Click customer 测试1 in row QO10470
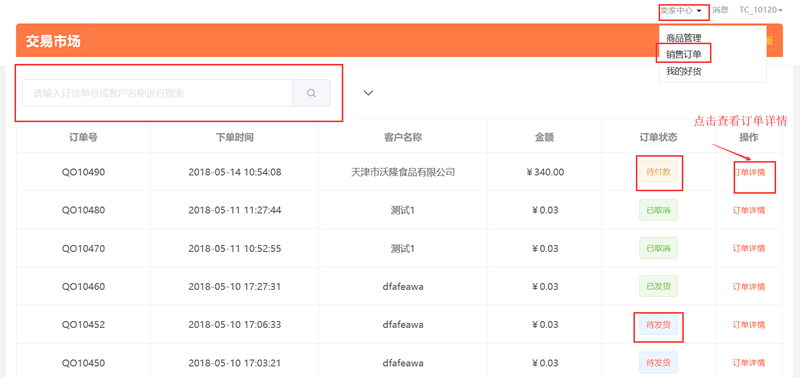Image resolution: width=800 pixels, height=378 pixels. click(x=403, y=248)
